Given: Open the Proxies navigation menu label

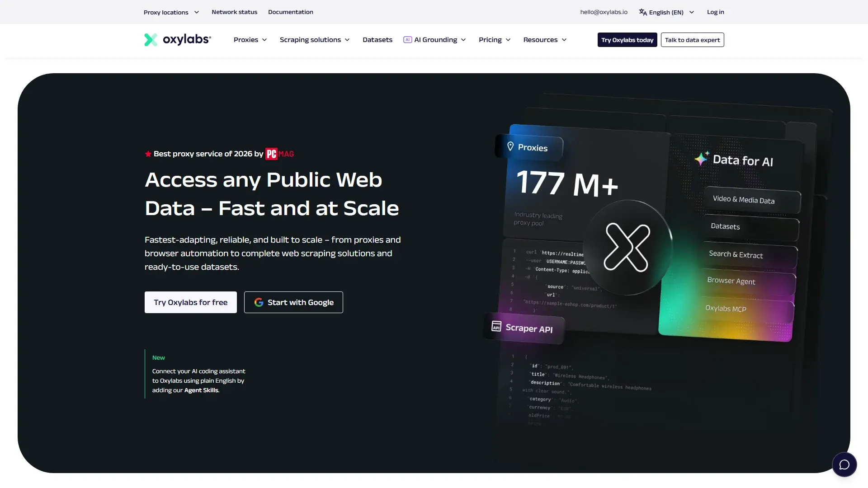Looking at the screenshot, I should pos(246,40).
